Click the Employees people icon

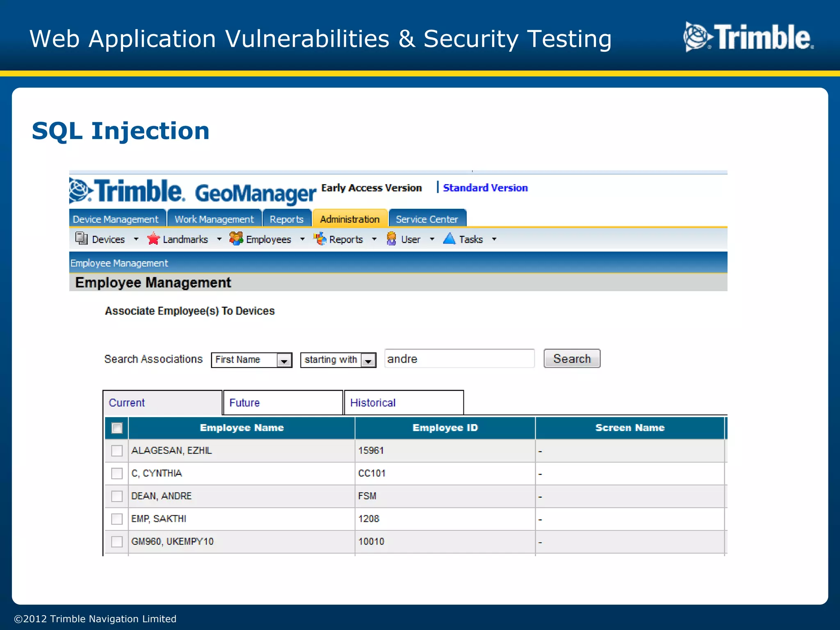(236, 238)
